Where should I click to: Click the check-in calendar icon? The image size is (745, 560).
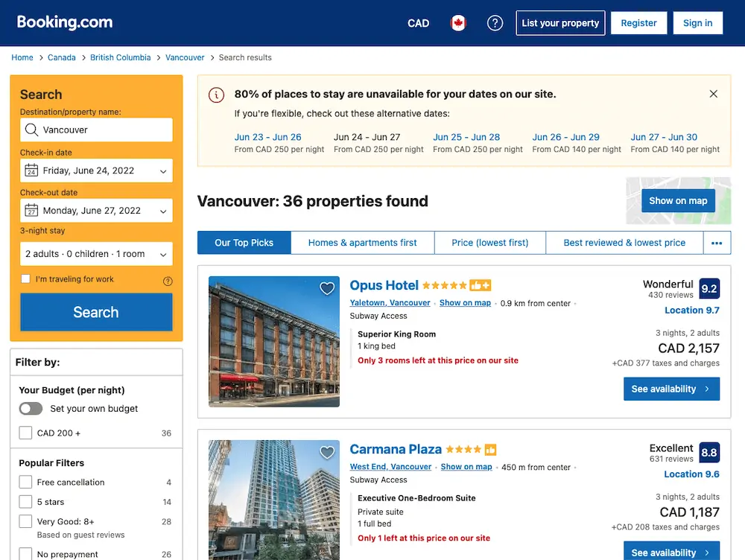[31, 170]
